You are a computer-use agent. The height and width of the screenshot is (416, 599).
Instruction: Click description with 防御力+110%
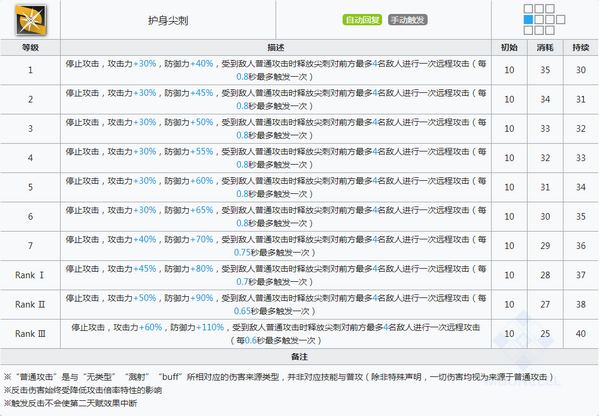pyautogui.click(x=275, y=333)
